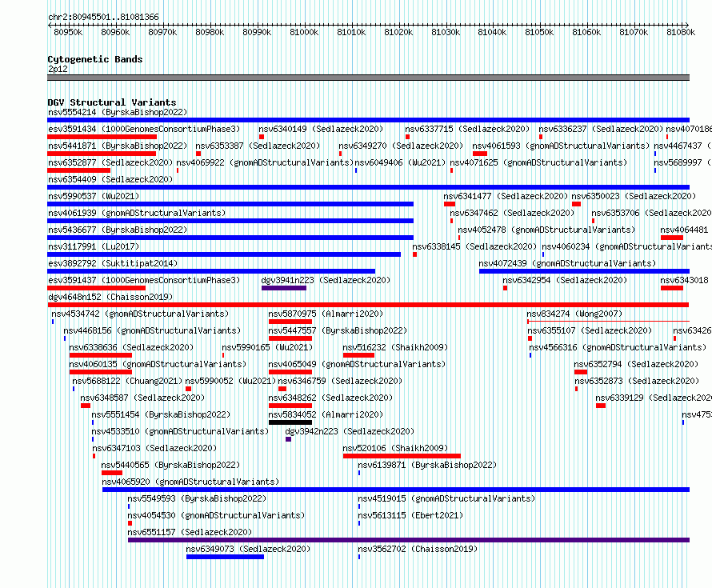Click nsv4566316 (gnomADStructuralVariants) label

618,347
